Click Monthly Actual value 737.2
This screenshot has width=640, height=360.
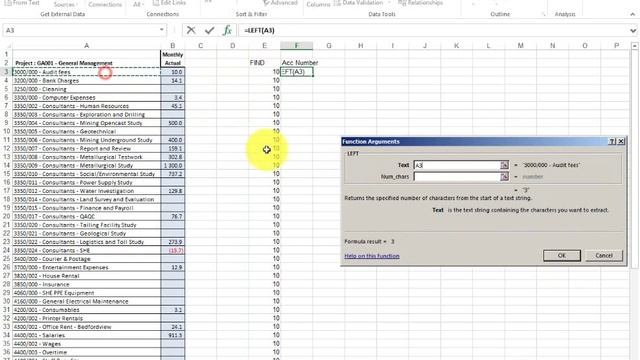click(173, 174)
